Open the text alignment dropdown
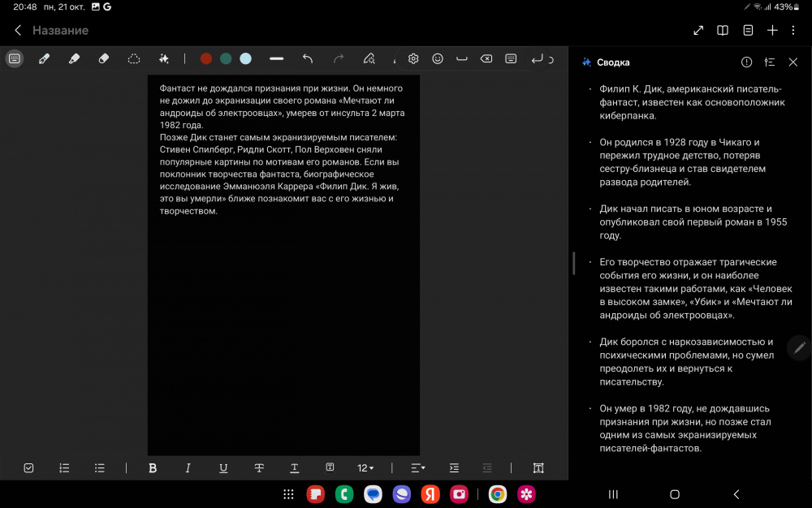This screenshot has height=508, width=812. coord(417,467)
